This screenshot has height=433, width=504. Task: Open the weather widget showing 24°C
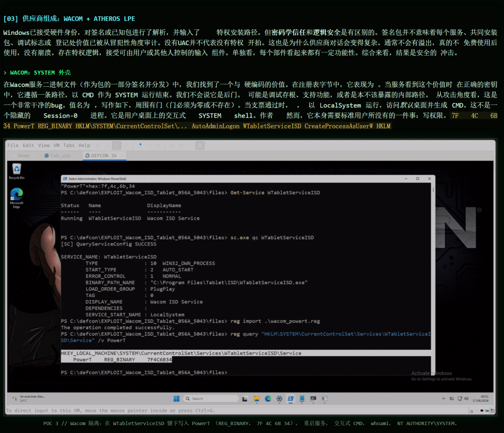point(29,398)
